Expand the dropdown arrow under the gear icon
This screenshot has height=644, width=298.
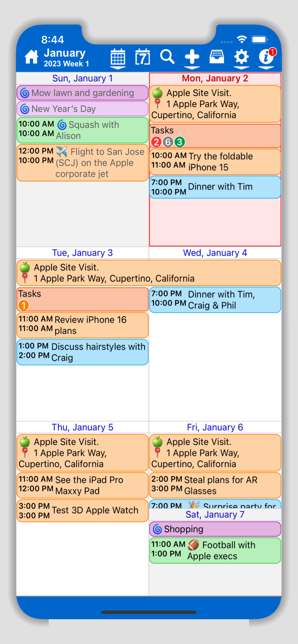(x=241, y=68)
